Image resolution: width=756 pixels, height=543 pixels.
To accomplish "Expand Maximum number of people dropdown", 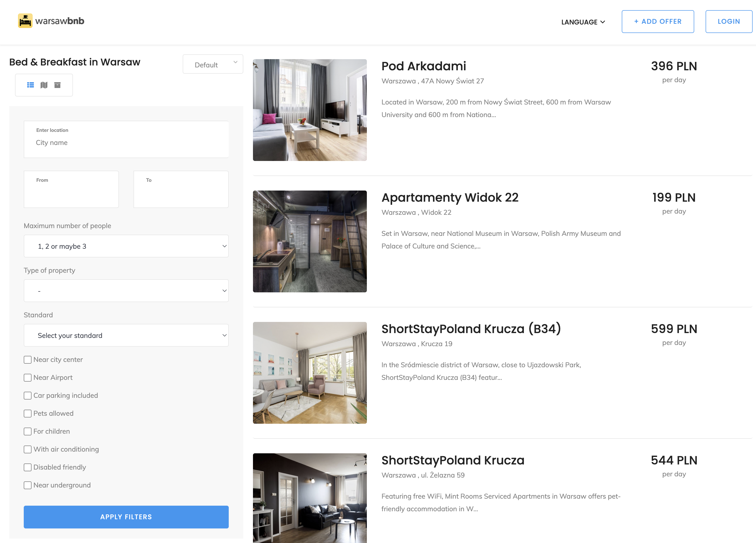I will click(126, 246).
